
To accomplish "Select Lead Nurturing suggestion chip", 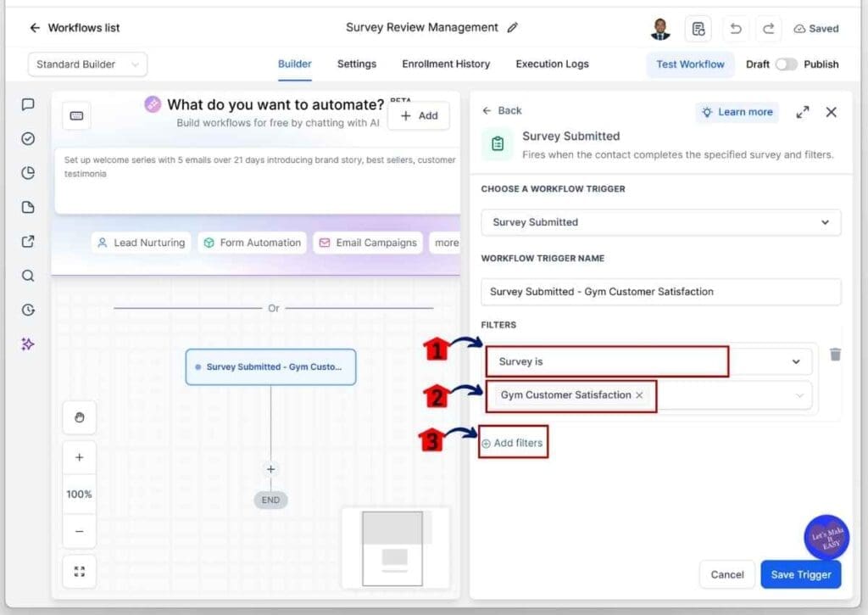I will point(142,243).
